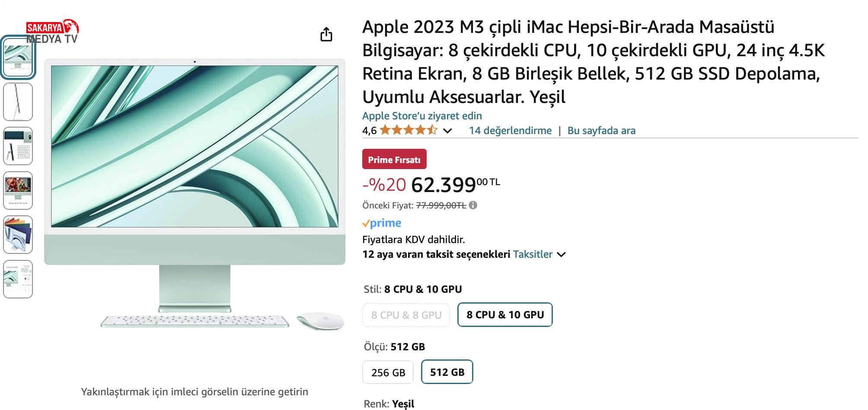Select the 256 GB storage size
The image size is (868, 410).
point(388,372)
